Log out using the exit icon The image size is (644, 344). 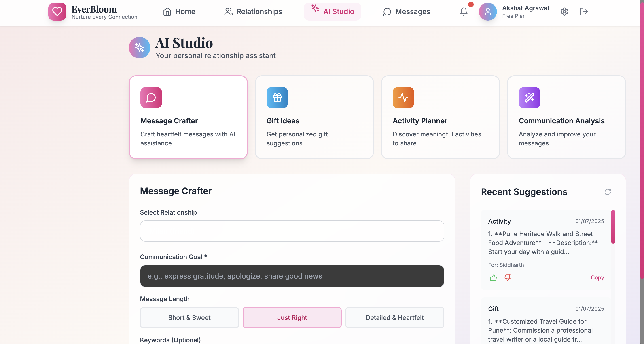[584, 11]
